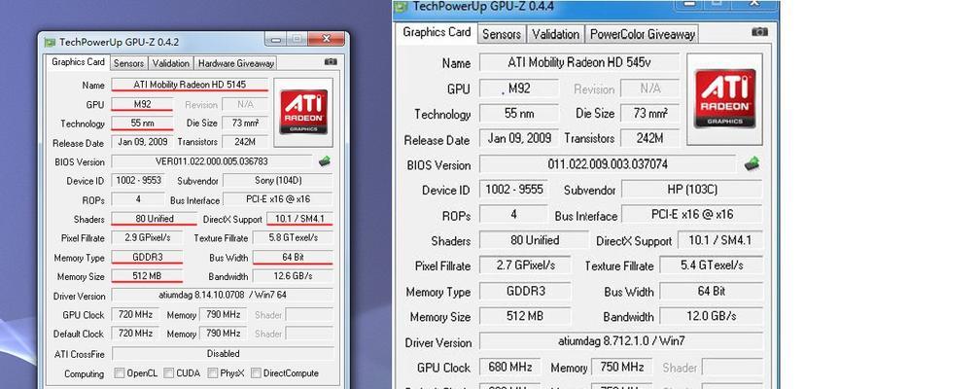
Task: Open the Sensors tab in GPU-Z 0.4.2
Action: pyautogui.click(x=128, y=63)
